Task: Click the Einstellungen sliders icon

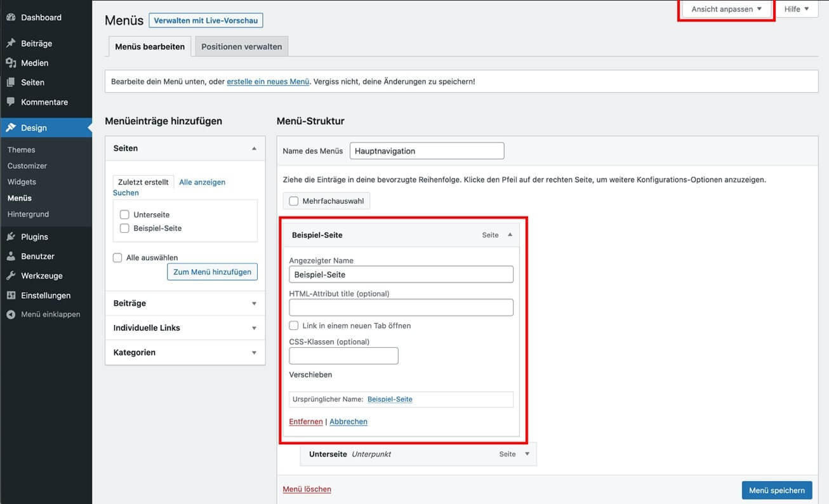Action: 11,295
